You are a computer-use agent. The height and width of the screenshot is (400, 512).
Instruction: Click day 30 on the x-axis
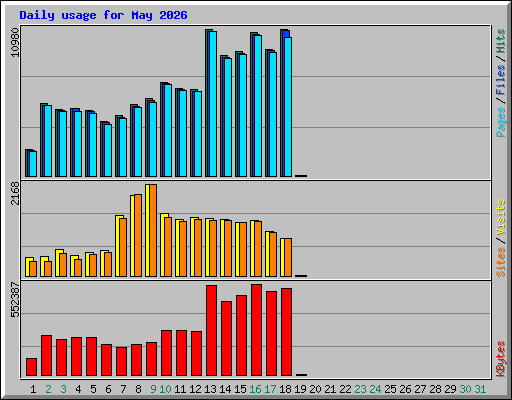[465, 389]
